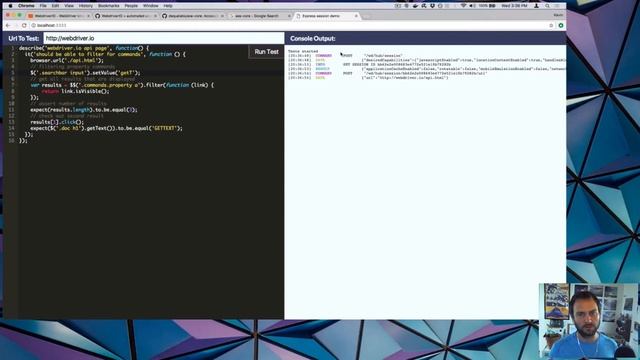Open the History menu
Image resolution: width=640 pixels, height=360 pixels.
86,6
